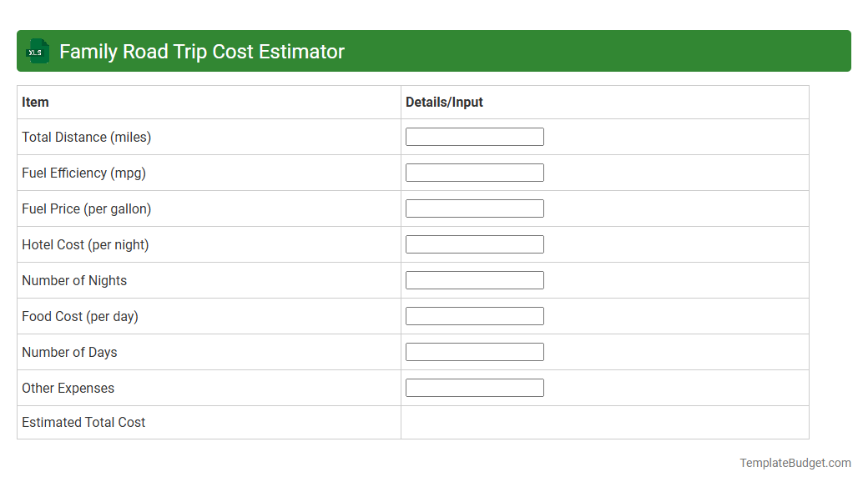Select the Total Distance (miles) label
This screenshot has width=868, height=487.
coord(86,137)
